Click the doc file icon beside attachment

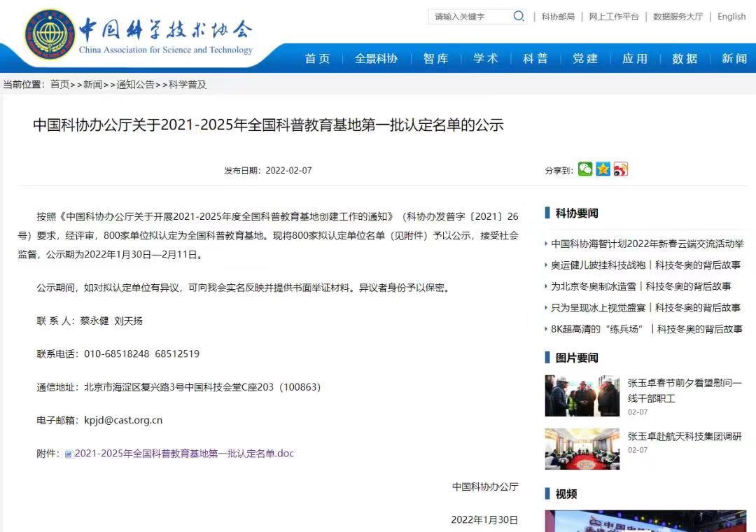(69, 454)
